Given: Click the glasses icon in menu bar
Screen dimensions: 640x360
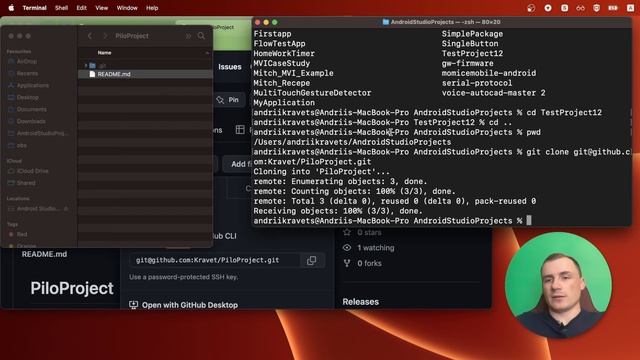Looking at the screenshot, I should tap(580, 8).
